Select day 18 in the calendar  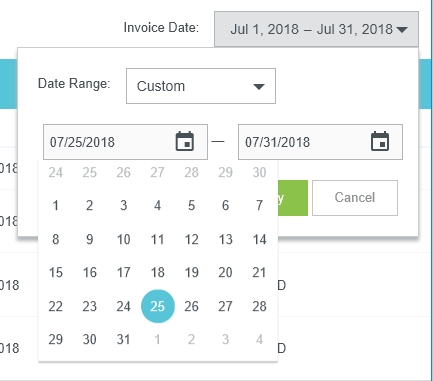click(x=158, y=273)
